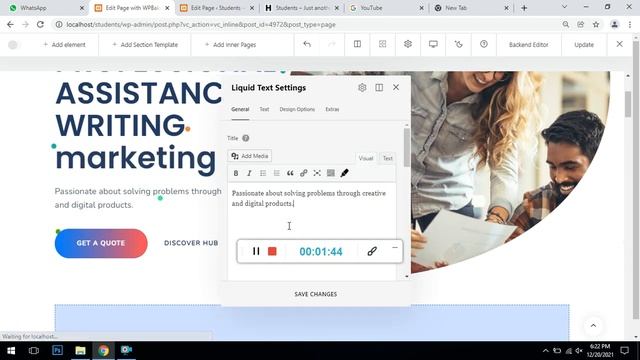Viewport: 640px width, 360px height.
Task: Show help tooltip for Title field
Action: [x=246, y=138]
